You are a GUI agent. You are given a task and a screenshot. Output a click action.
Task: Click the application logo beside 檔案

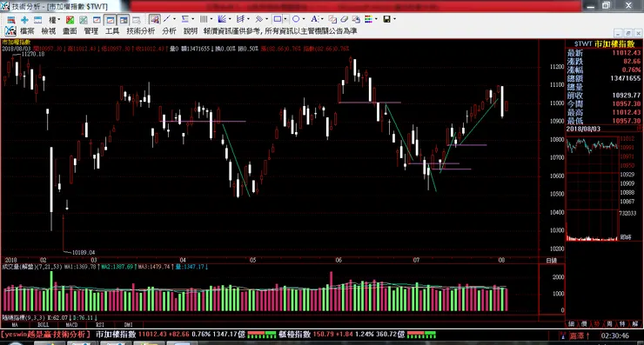(x=10, y=30)
